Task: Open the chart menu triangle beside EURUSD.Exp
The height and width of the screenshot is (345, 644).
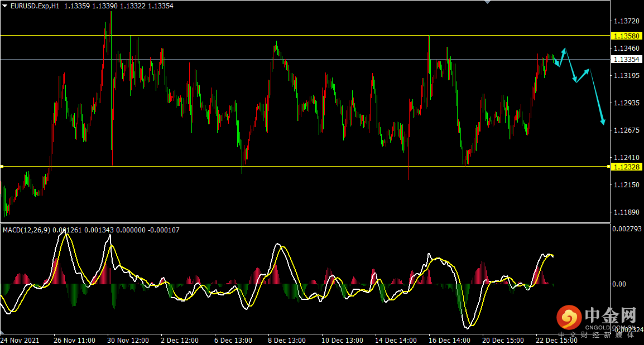Action: [x=5, y=6]
